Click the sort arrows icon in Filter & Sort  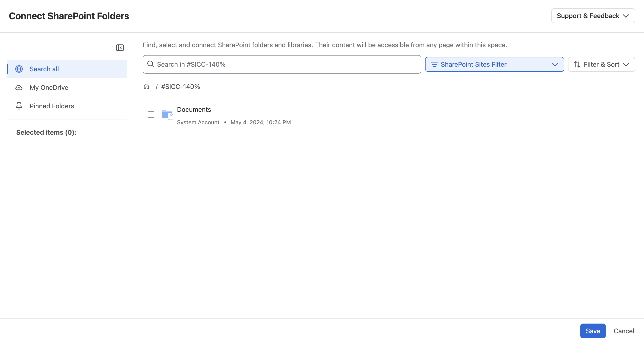(577, 64)
